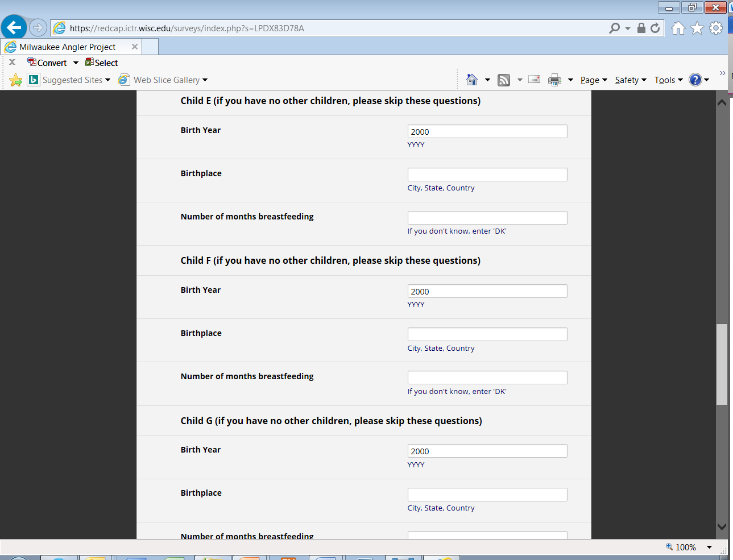Click the Select toolbar button
This screenshot has width=733, height=560.
[x=102, y=63]
